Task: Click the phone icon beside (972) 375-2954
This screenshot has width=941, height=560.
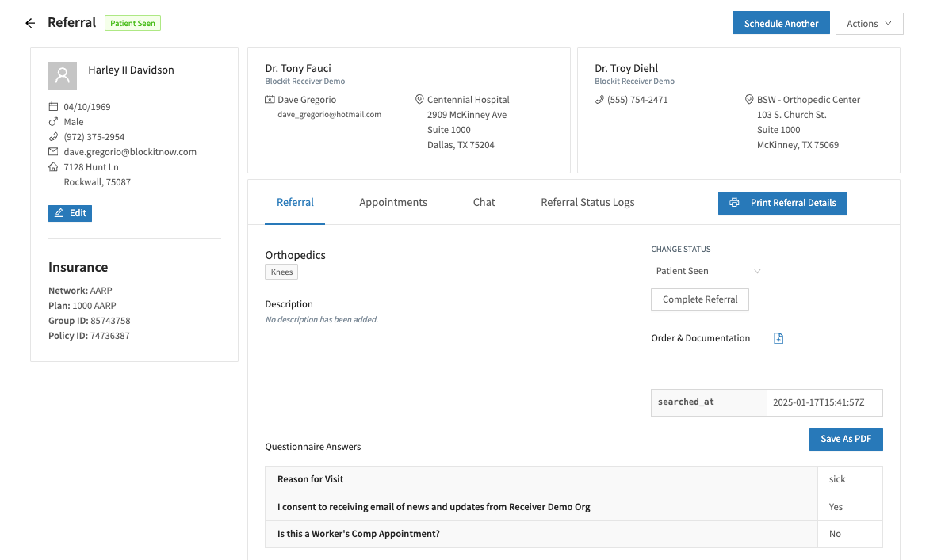Action: point(53,137)
